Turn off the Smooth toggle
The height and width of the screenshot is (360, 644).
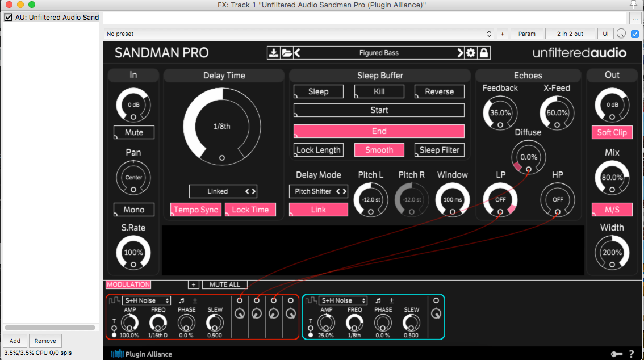point(379,150)
